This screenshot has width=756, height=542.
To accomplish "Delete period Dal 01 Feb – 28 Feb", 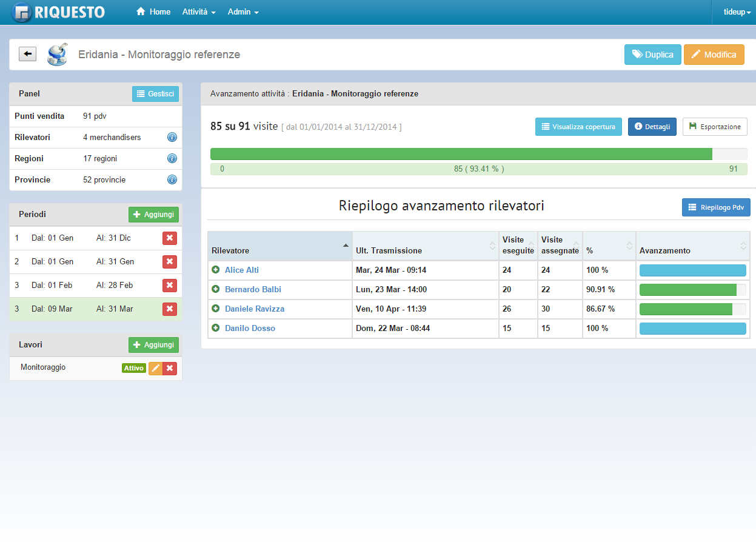I will coord(170,286).
